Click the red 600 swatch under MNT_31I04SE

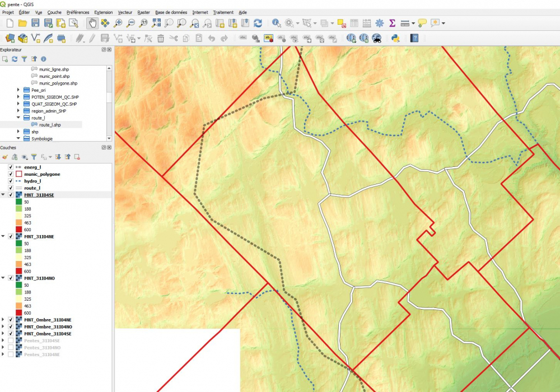[x=18, y=230]
